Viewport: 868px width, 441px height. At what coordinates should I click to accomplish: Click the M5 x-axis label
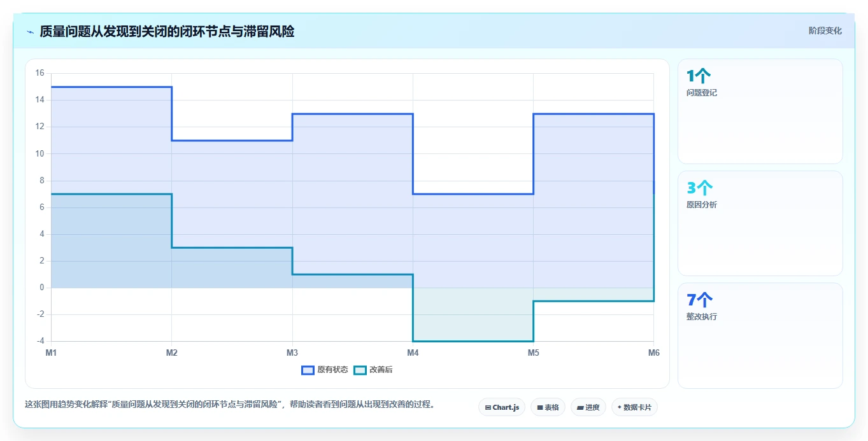[533, 353]
